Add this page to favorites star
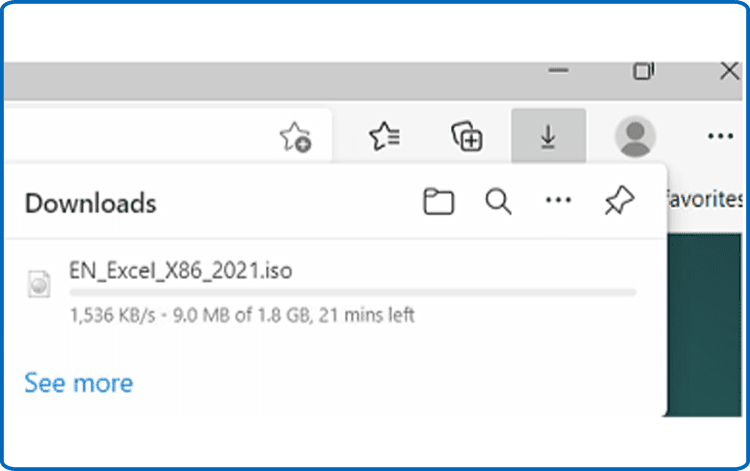 [295, 137]
